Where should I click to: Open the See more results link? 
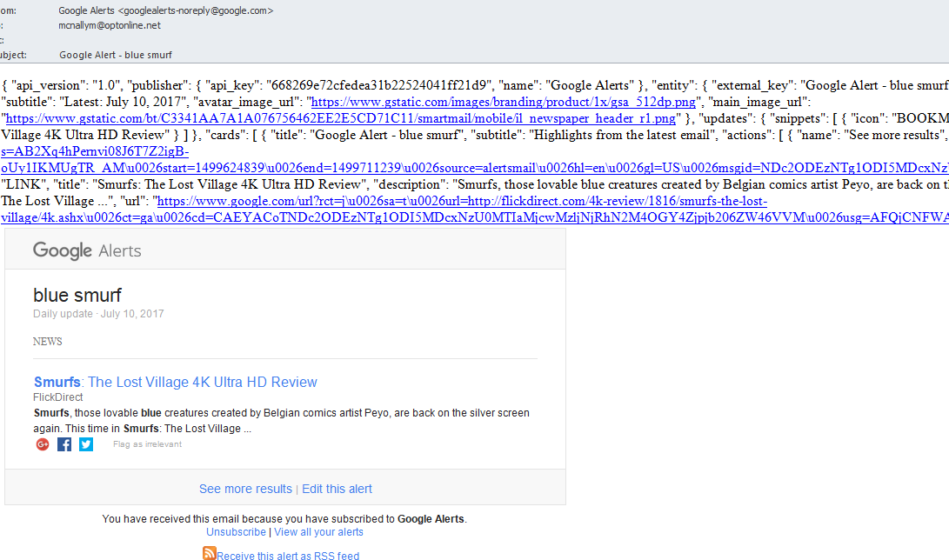(x=245, y=489)
